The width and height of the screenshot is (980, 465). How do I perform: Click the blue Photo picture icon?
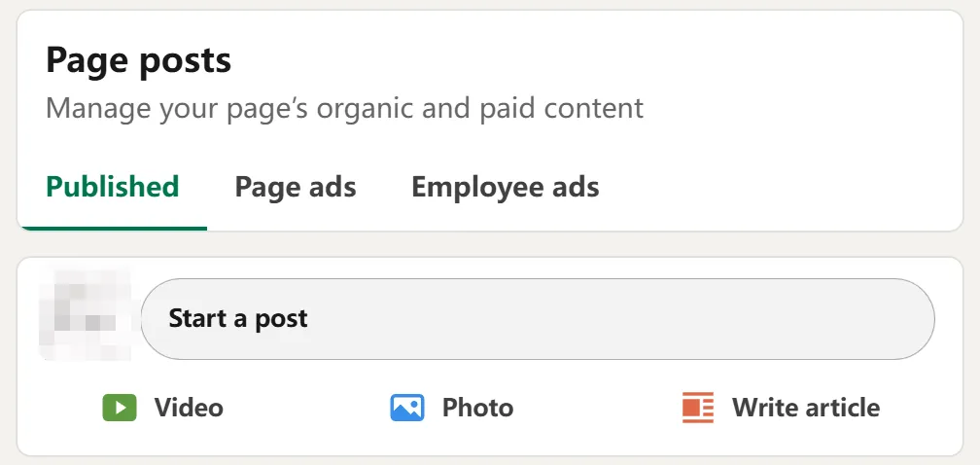tap(406, 407)
